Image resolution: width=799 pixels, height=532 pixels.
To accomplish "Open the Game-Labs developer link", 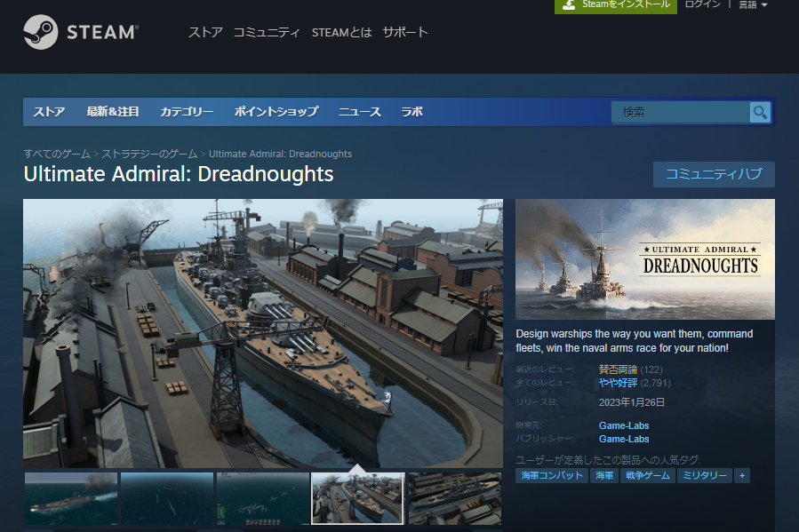I will point(624,425).
